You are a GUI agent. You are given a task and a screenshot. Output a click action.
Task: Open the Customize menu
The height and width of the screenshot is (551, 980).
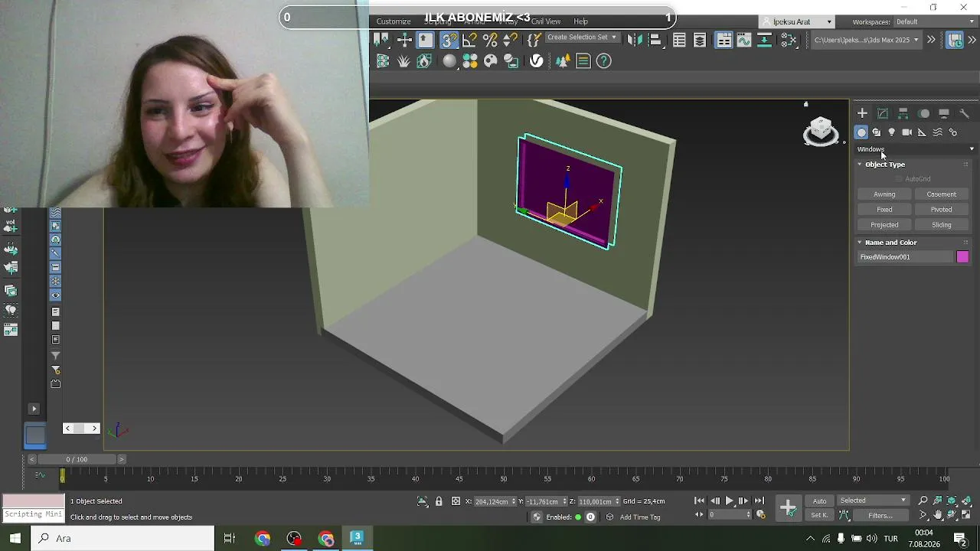coord(394,21)
